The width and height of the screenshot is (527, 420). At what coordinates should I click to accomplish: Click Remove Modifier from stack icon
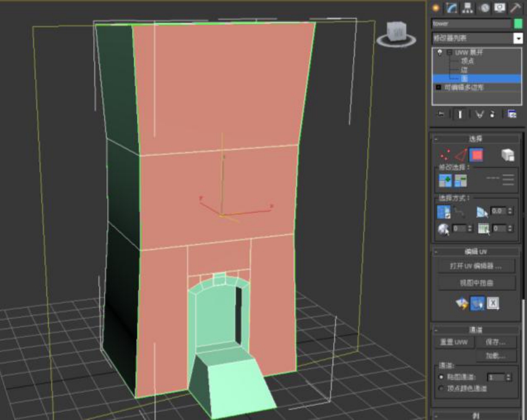tap(492, 114)
